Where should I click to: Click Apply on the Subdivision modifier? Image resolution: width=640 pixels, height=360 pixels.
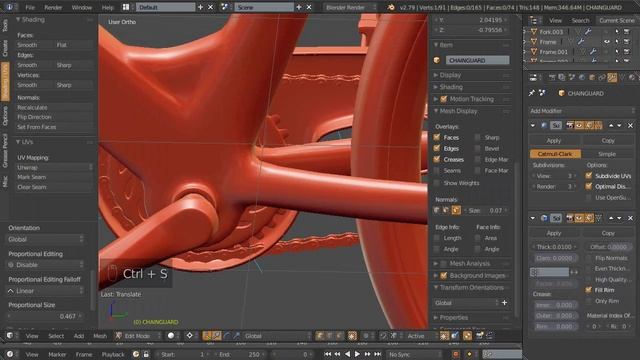[x=554, y=140]
